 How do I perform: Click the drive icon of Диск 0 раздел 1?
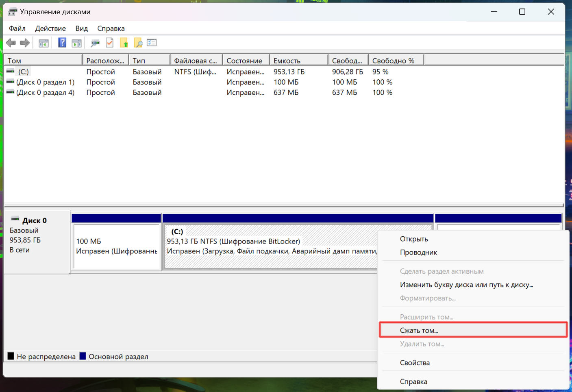click(10, 82)
